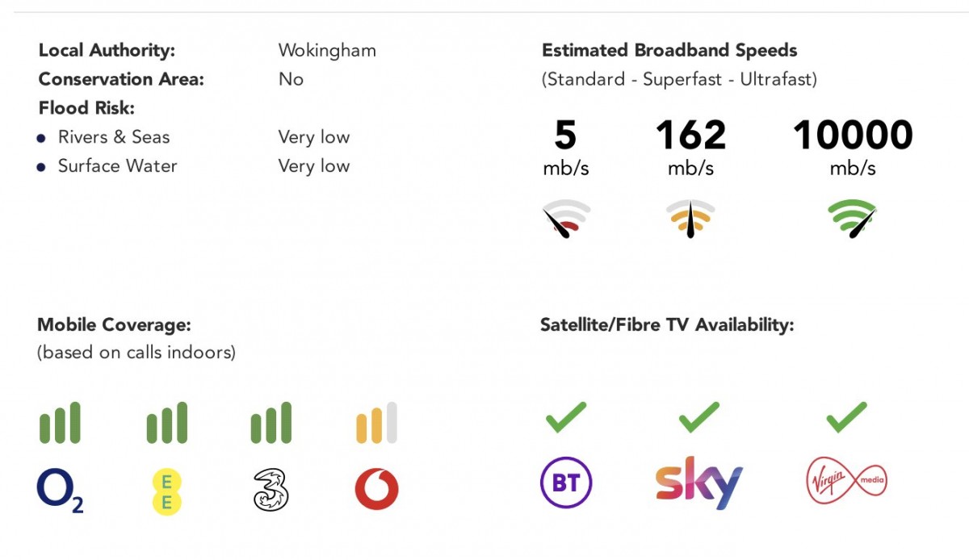The width and height of the screenshot is (969, 560).
Task: Select the Estimated Broadband Speeds heading
Action: point(669,50)
